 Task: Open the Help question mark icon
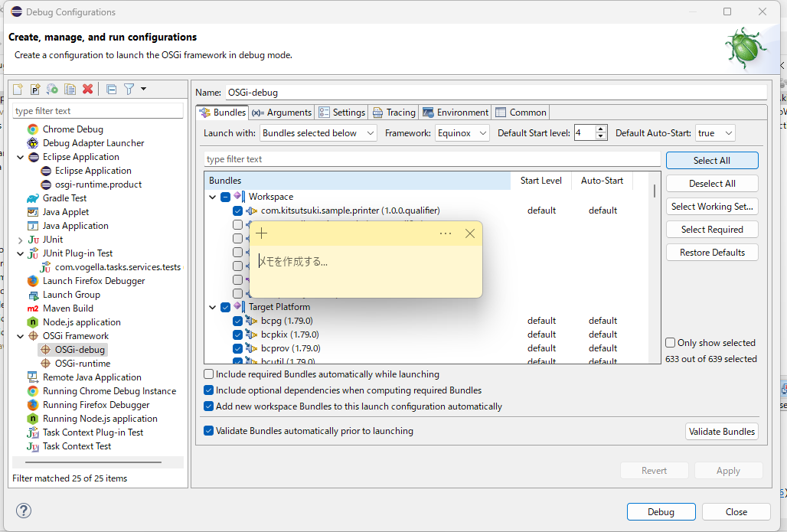pos(24,511)
